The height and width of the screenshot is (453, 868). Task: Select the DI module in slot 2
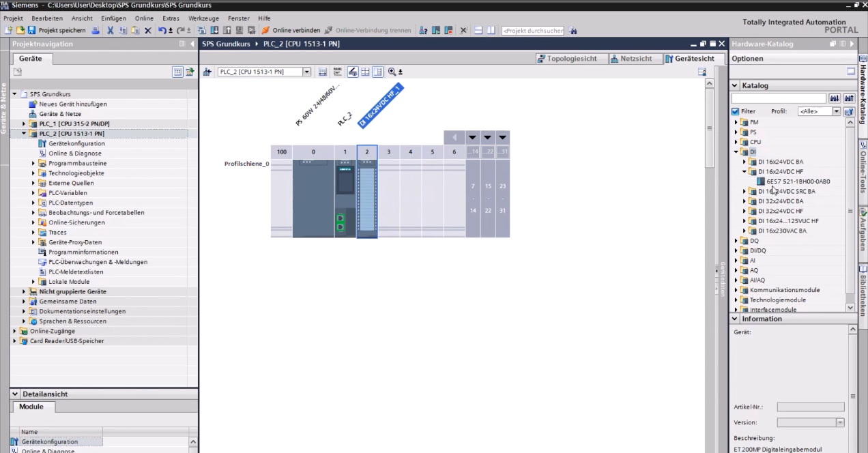pos(367,199)
